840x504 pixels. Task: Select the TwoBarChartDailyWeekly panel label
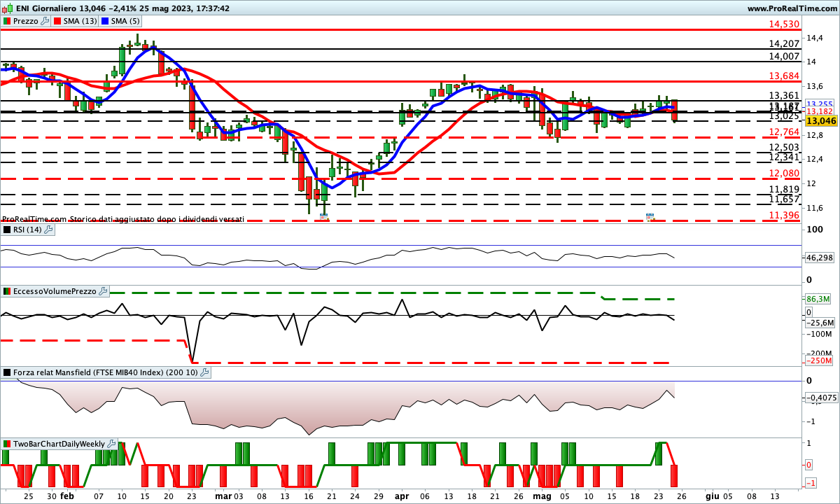coord(59,444)
